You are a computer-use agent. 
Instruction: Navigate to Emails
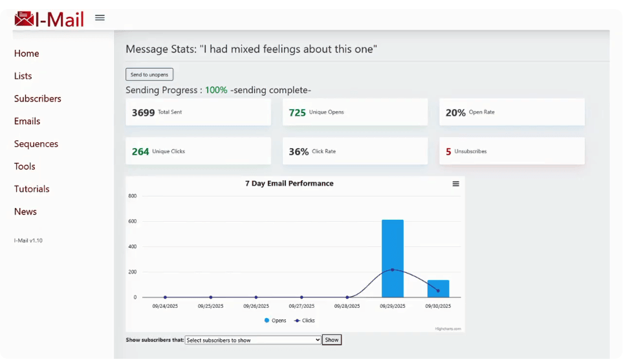pyautogui.click(x=27, y=121)
